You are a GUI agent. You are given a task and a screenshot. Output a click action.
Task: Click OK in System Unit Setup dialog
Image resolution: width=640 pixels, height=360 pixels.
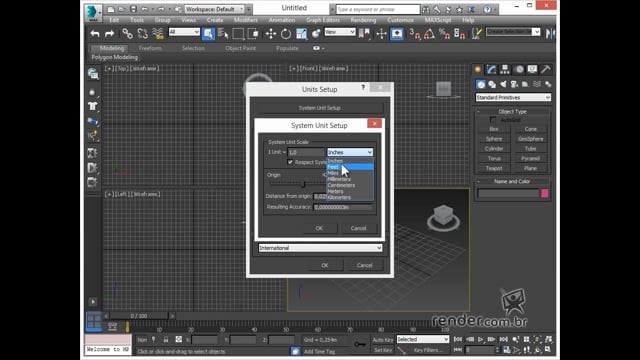pos(320,228)
